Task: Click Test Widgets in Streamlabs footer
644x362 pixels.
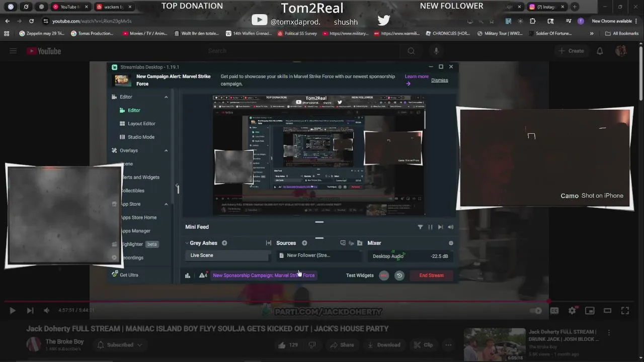Action: click(360, 275)
